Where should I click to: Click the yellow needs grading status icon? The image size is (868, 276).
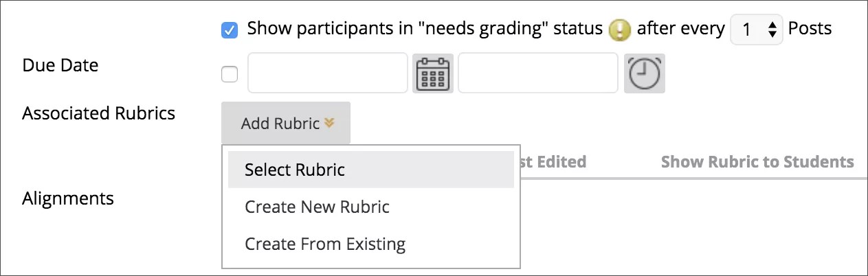(620, 30)
